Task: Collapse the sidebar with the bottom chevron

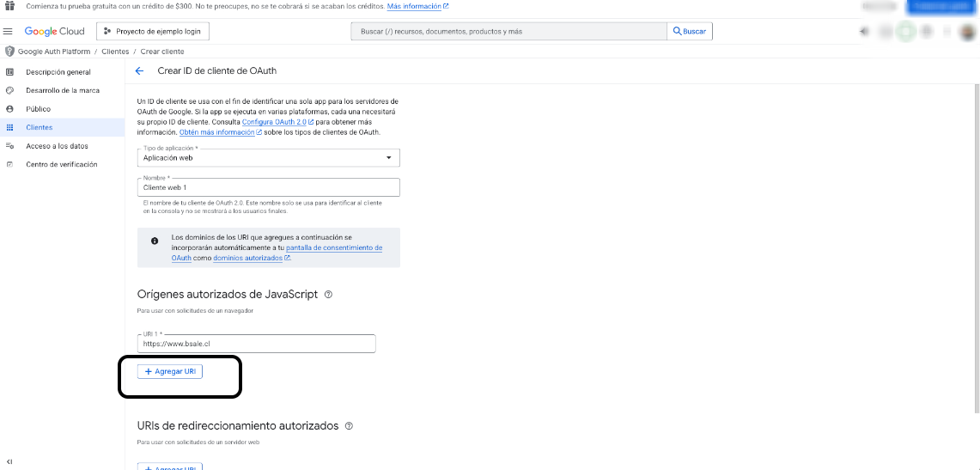Action: pyautogui.click(x=9, y=461)
